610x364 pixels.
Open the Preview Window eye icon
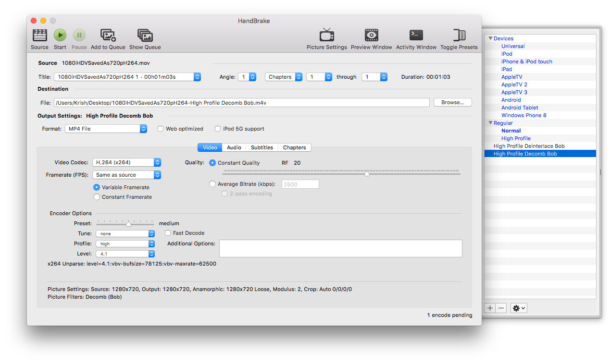(x=372, y=35)
